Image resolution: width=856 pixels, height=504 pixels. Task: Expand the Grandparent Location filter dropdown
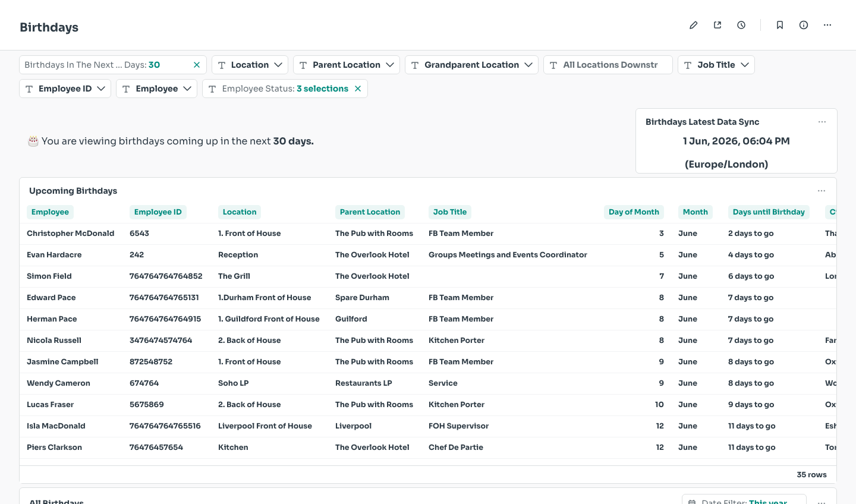(471, 65)
